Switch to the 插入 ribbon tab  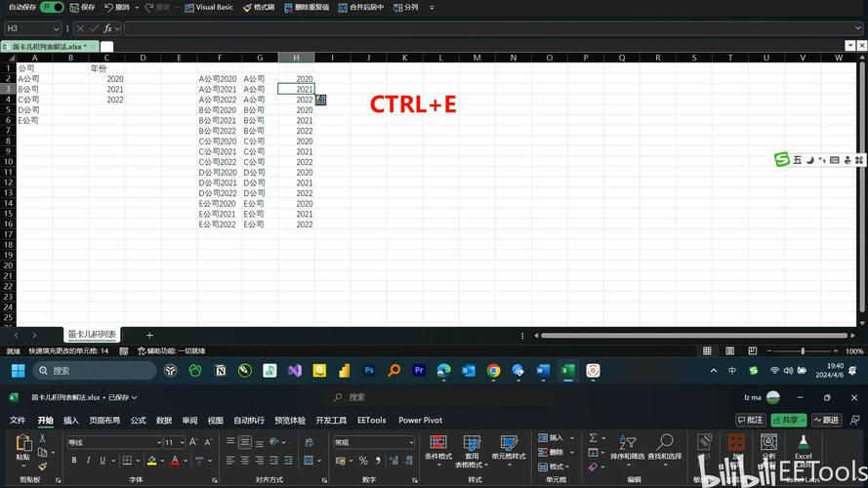[71, 421]
